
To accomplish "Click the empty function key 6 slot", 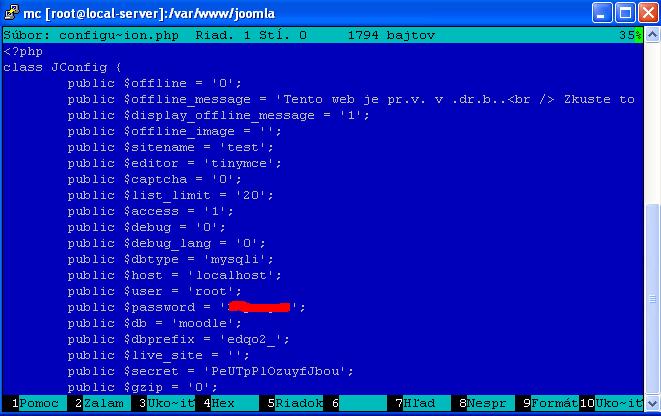I will pos(360,403).
